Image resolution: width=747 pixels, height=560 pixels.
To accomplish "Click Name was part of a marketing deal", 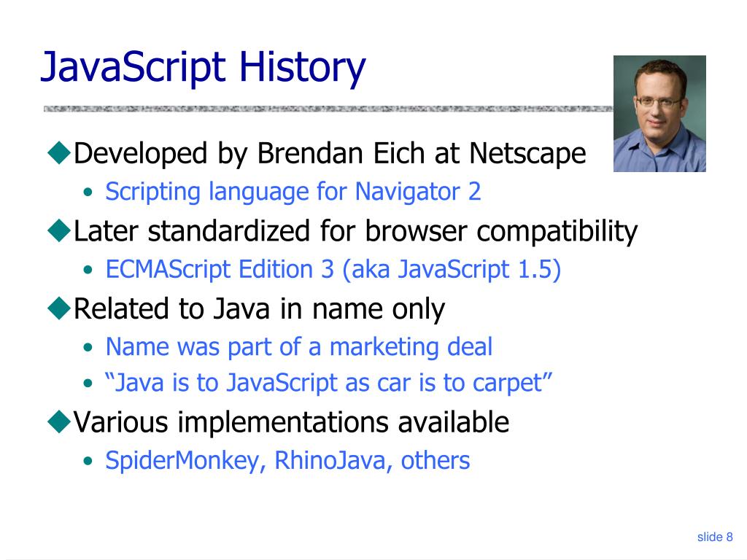I will (298, 347).
